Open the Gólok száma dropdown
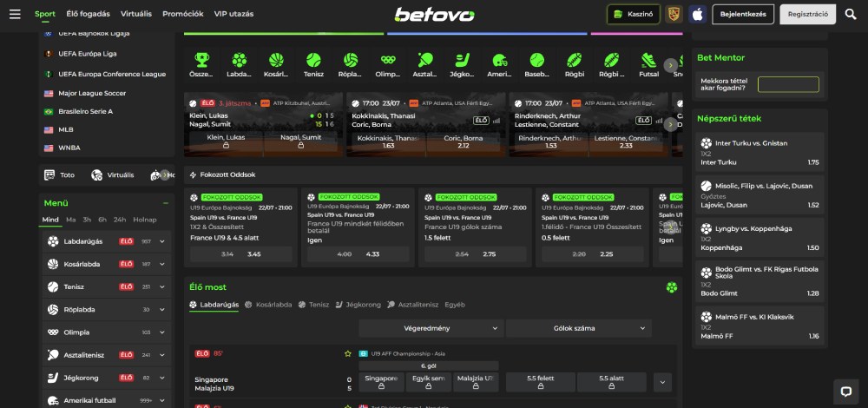Viewport: 868px width, 408px height. point(578,328)
